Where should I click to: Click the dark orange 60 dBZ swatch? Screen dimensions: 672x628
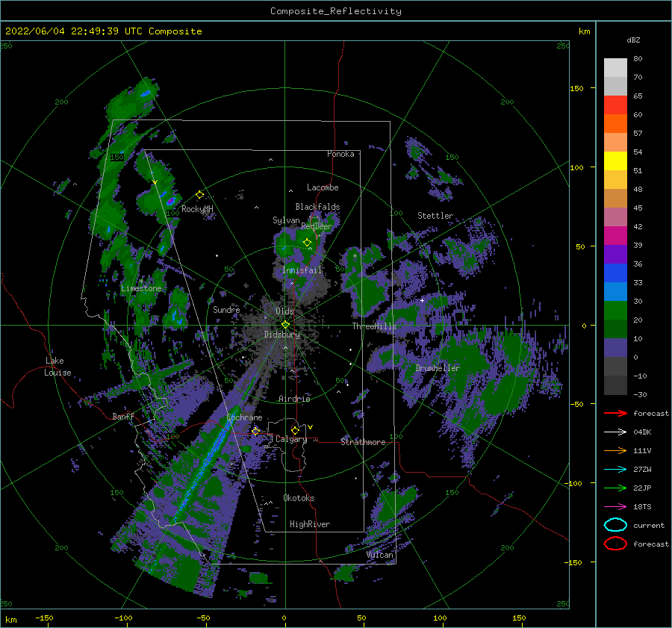click(615, 123)
